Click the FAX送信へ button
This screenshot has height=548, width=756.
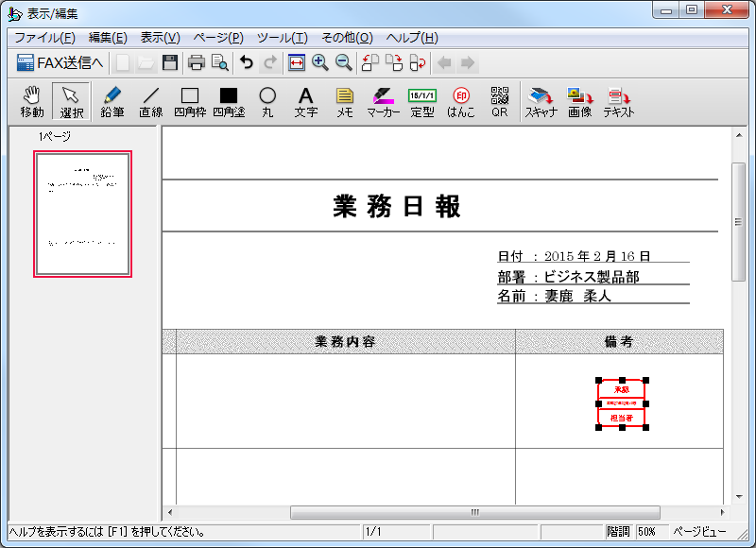(60, 62)
